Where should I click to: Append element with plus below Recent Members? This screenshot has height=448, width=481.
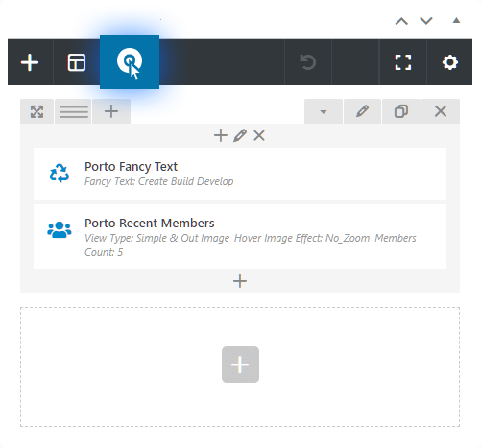point(240,281)
